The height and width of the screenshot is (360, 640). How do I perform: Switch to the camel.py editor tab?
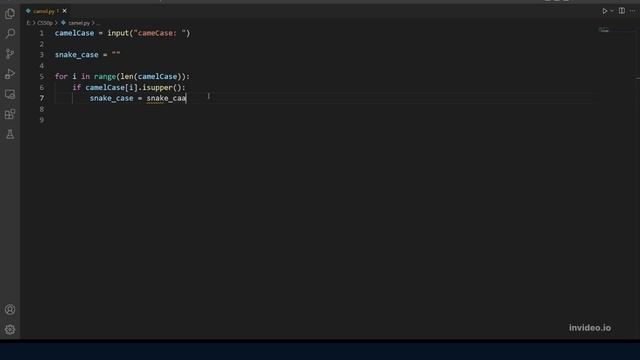pos(43,11)
